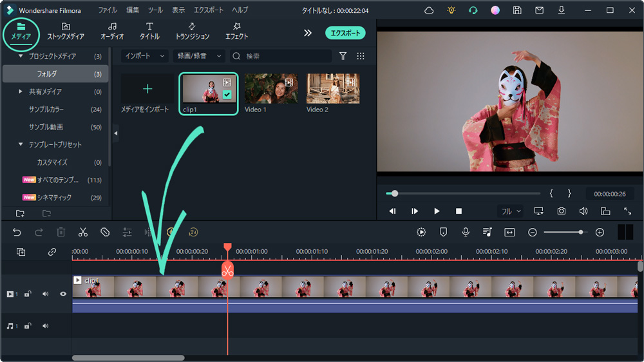This screenshot has height=362, width=644.
Task: Click the green エクスポート button
Action: (x=345, y=33)
